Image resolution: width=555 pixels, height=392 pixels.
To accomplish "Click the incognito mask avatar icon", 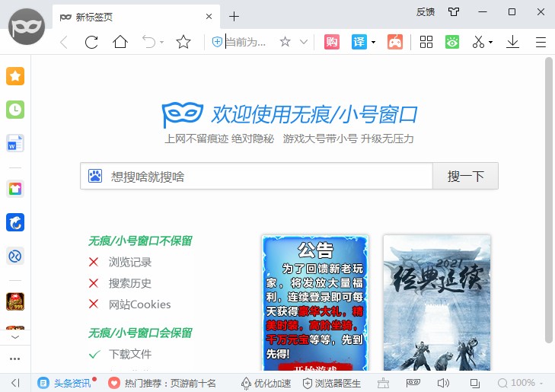I will 27,27.
